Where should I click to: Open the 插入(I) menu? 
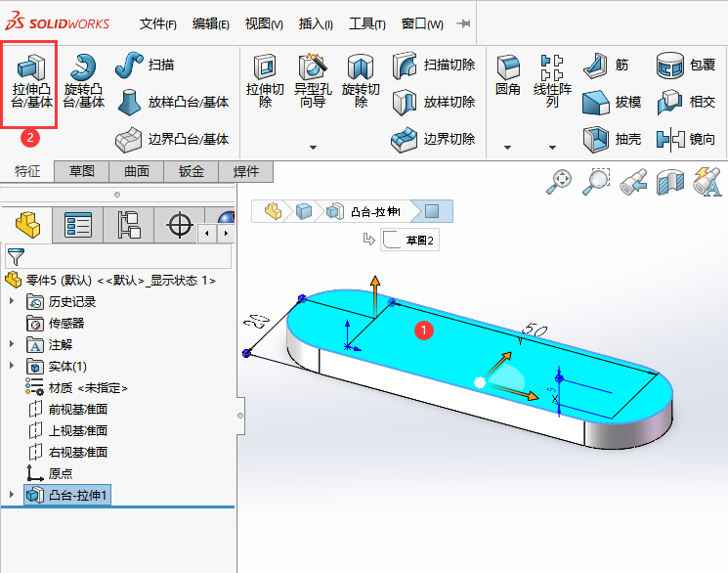(x=316, y=23)
